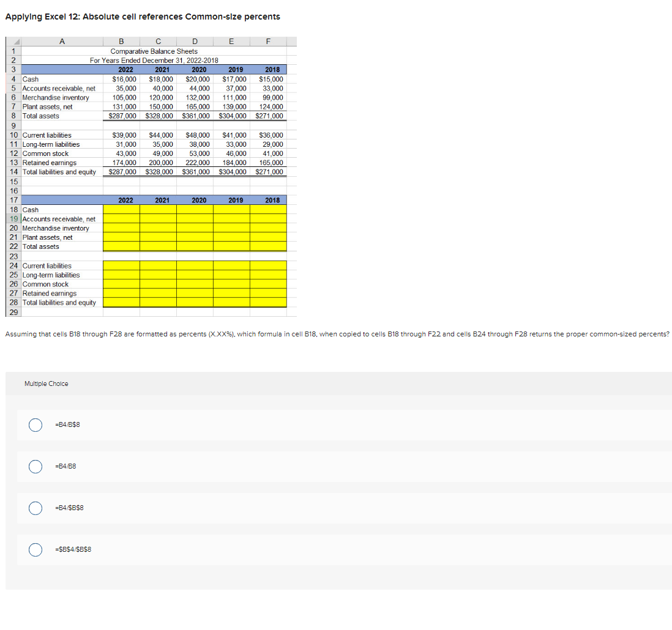This screenshot has height=630, width=672.
Task: Click column header F in the spreadsheet
Action: point(267,41)
